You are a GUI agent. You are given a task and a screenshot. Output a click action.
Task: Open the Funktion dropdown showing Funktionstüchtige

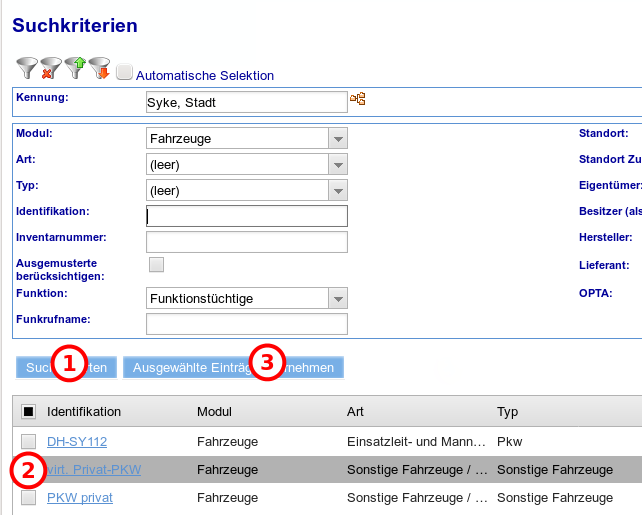point(338,298)
